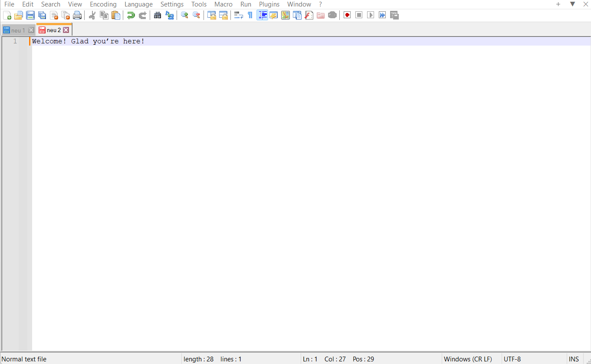
Task: Toggle show all characters
Action: coord(250,15)
